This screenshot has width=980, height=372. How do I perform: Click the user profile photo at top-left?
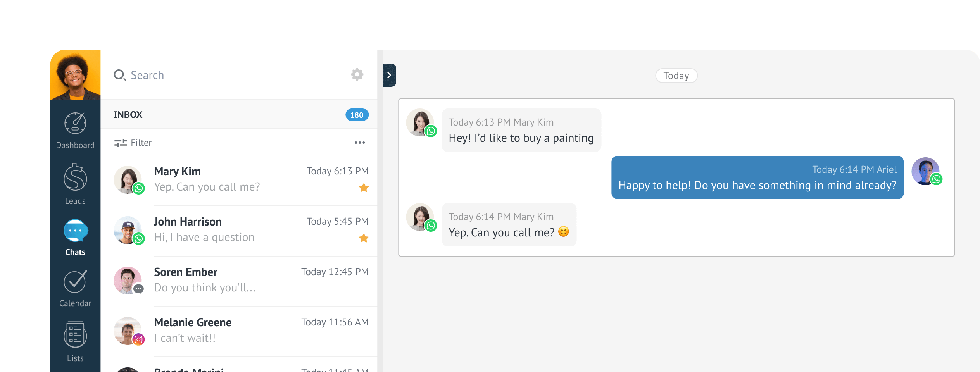(x=75, y=75)
